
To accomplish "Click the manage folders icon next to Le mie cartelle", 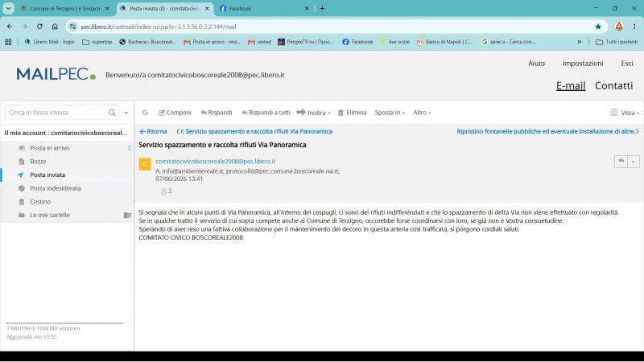I will point(127,215).
